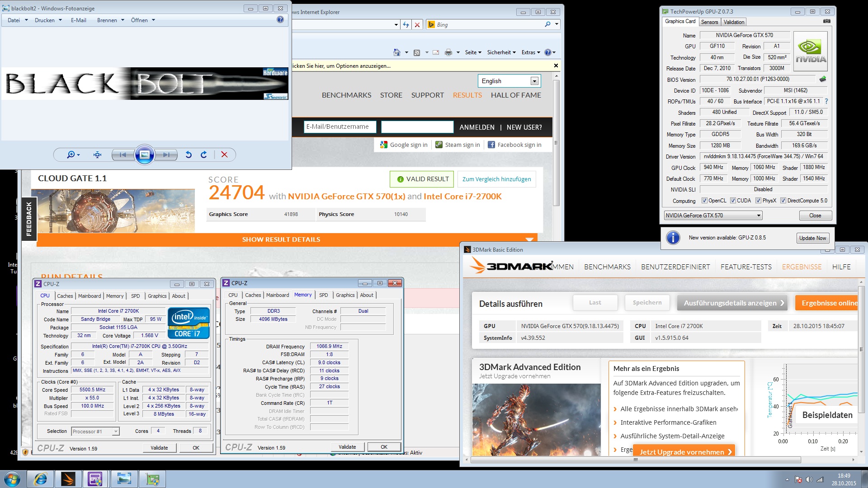Click Jetzt Upgrade vornehmen button
The image size is (868, 488).
point(684,452)
